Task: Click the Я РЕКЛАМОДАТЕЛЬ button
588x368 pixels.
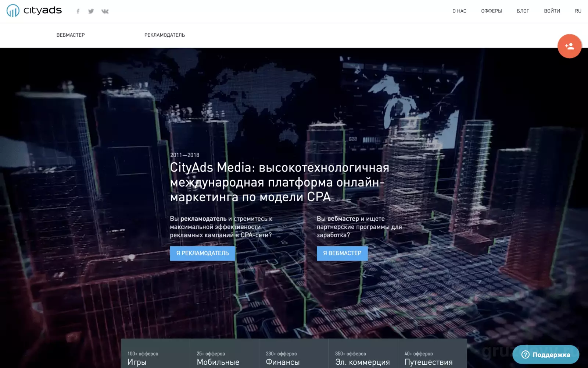Action: pyautogui.click(x=202, y=253)
